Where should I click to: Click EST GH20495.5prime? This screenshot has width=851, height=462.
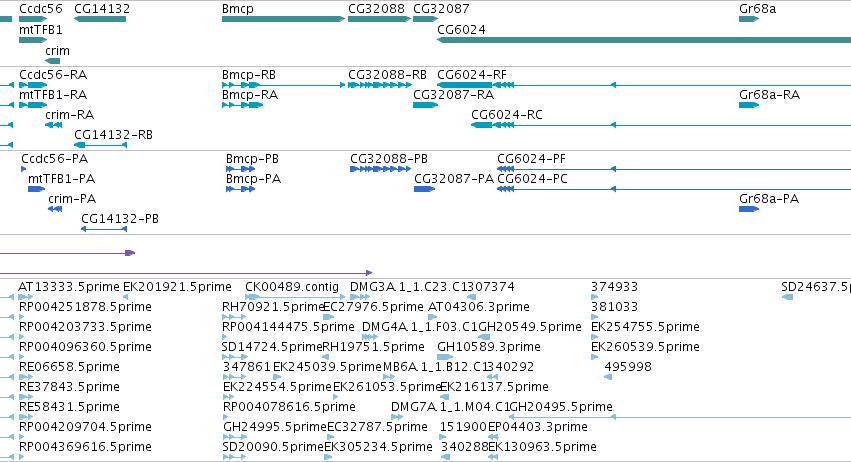tap(561, 408)
